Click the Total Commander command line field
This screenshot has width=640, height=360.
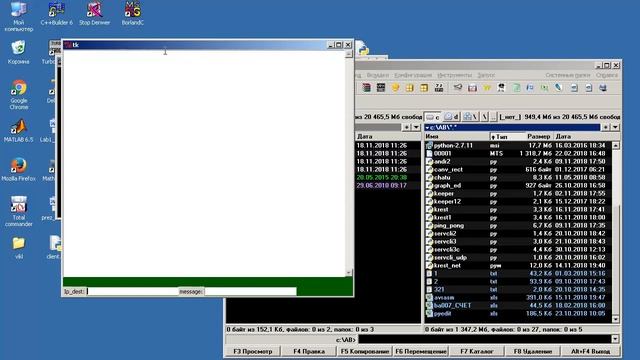484,339
